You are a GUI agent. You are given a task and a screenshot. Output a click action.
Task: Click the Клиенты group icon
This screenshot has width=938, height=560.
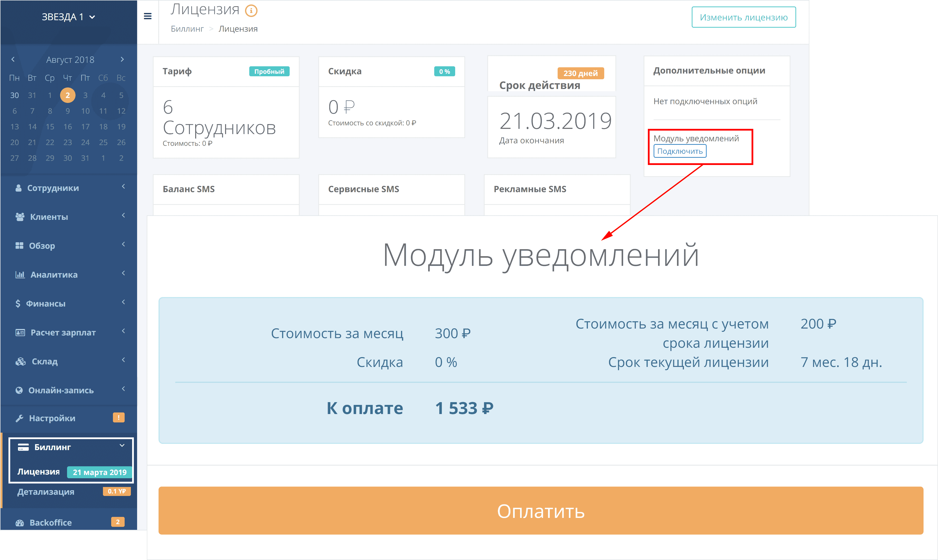pyautogui.click(x=20, y=217)
